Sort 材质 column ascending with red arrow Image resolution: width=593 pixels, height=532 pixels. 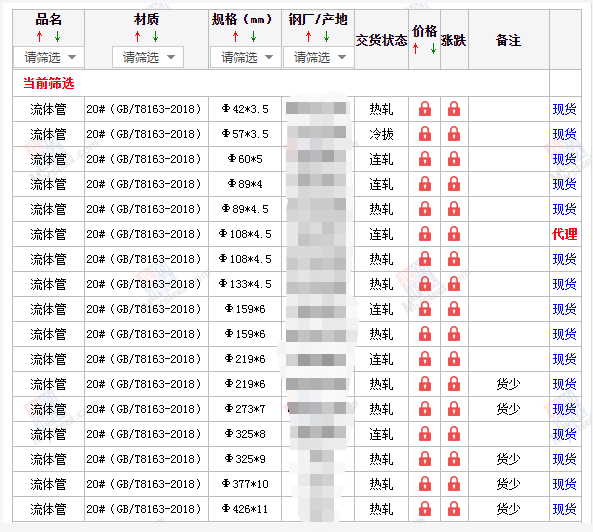[x=137, y=37]
